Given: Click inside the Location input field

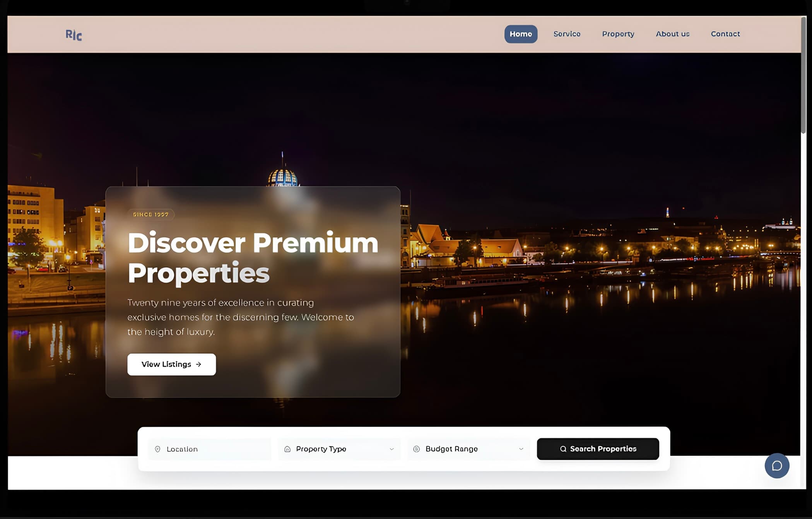Looking at the screenshot, I should point(209,449).
